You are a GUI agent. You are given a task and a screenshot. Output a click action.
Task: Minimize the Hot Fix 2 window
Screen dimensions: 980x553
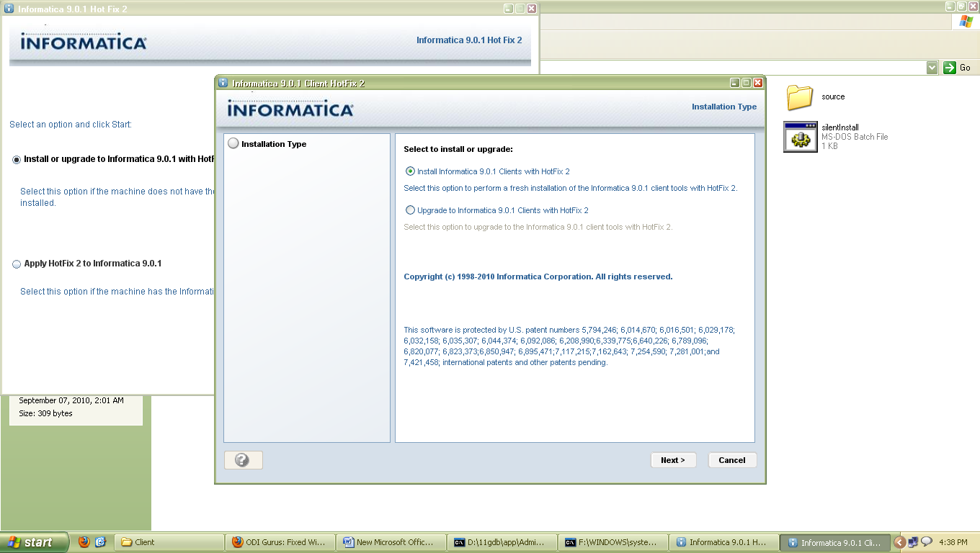pyautogui.click(x=509, y=9)
